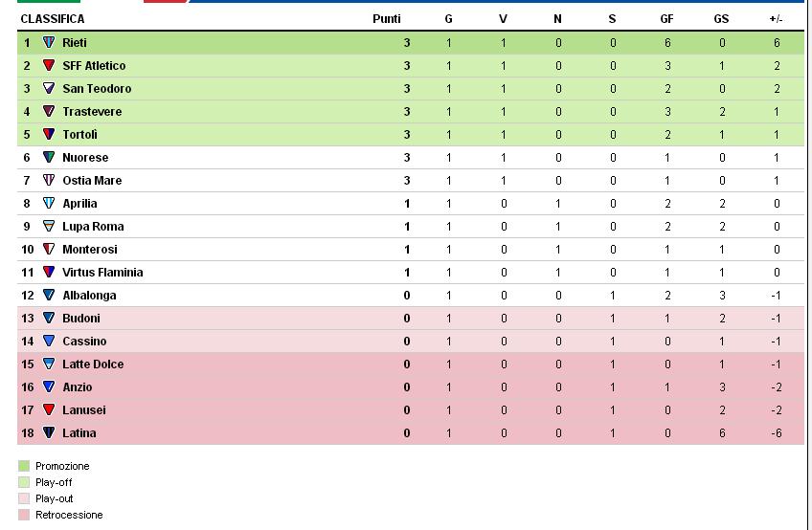The image size is (812, 530).
Task: Click the Nuorese green shield icon
Action: 49,157
